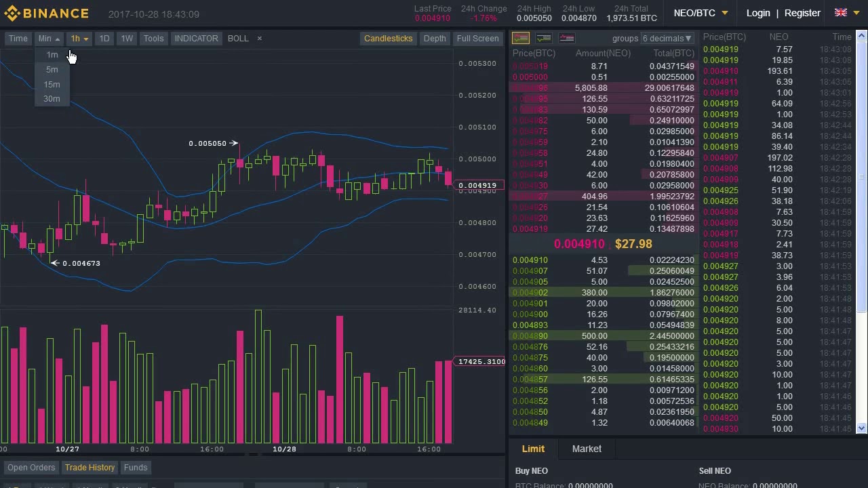Click the 24h High 0.005050 value
The image size is (868, 488).
point(534,18)
